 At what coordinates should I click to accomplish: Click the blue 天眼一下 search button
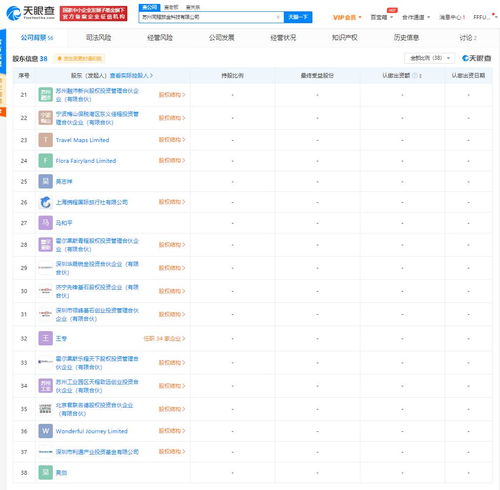point(298,17)
